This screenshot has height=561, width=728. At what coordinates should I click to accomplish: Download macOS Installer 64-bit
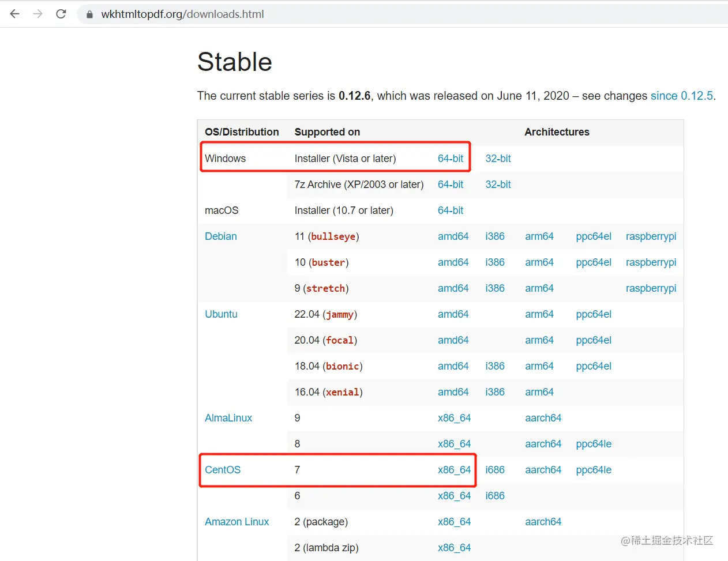tap(451, 210)
